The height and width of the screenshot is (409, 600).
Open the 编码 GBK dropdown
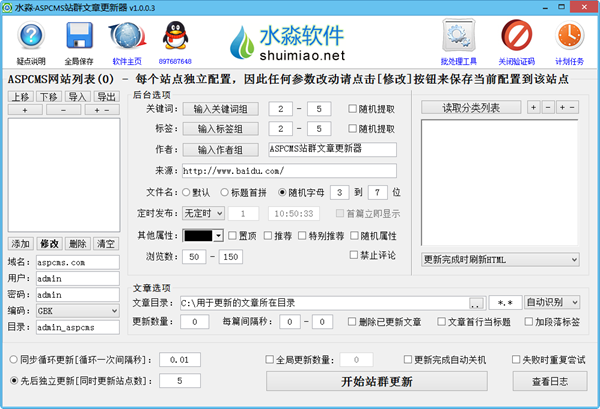click(77, 310)
